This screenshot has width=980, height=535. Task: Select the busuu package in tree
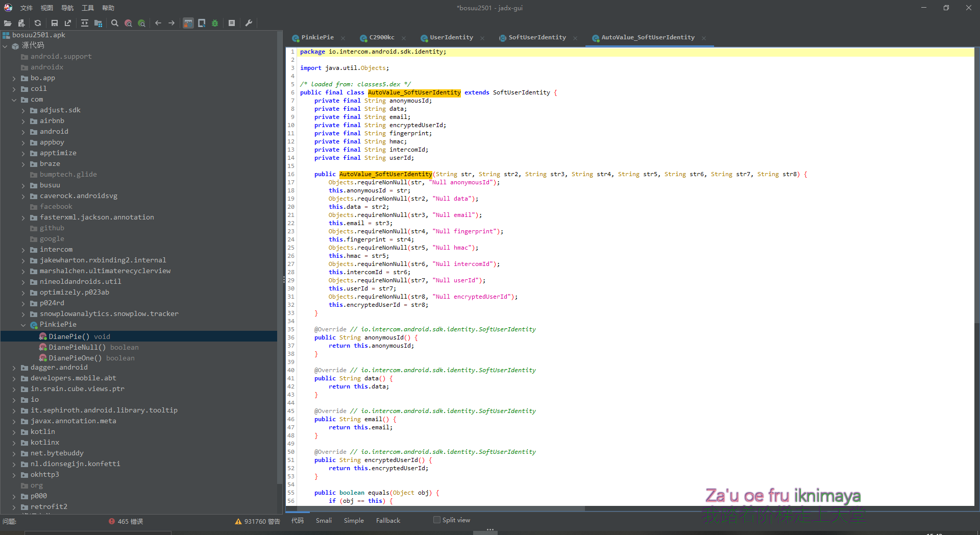tap(50, 185)
